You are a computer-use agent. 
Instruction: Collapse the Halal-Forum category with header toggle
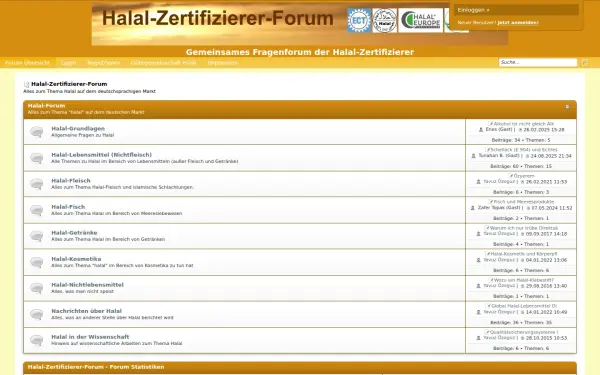(567, 107)
